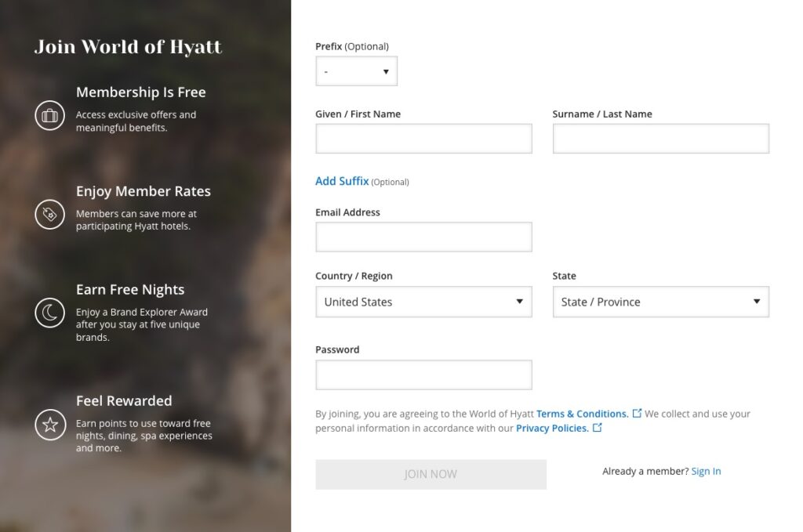Click into the Password field

pos(423,375)
